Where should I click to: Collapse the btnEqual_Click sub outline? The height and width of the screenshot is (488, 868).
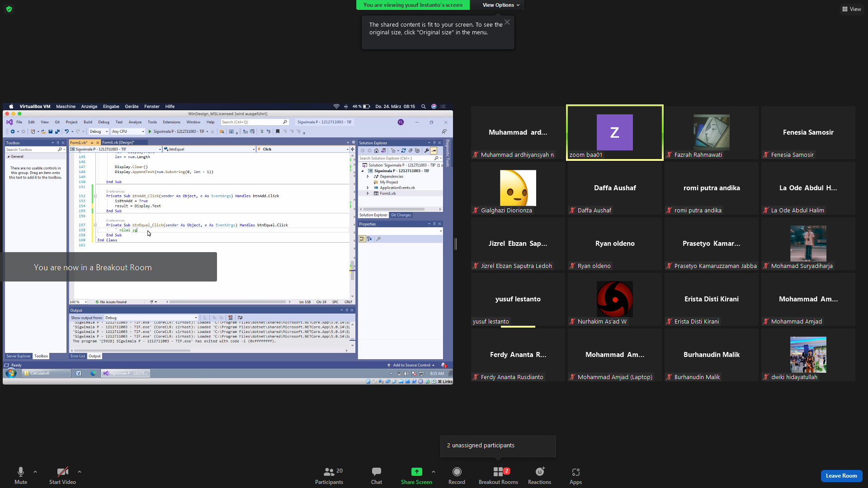pyautogui.click(x=95, y=225)
